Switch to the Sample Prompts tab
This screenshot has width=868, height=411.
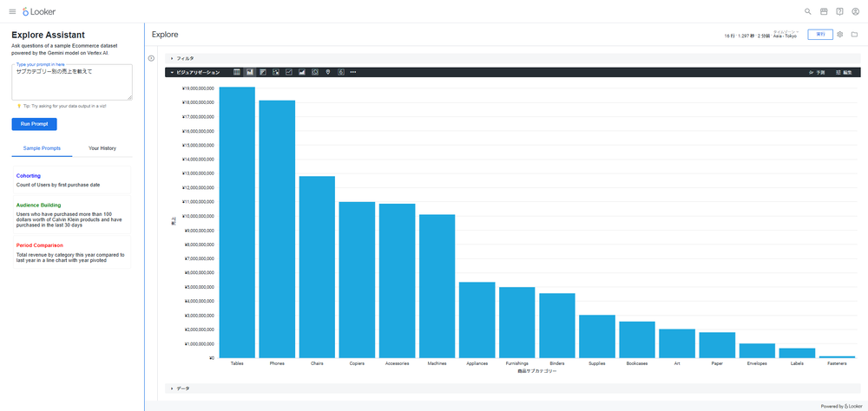pos(42,148)
